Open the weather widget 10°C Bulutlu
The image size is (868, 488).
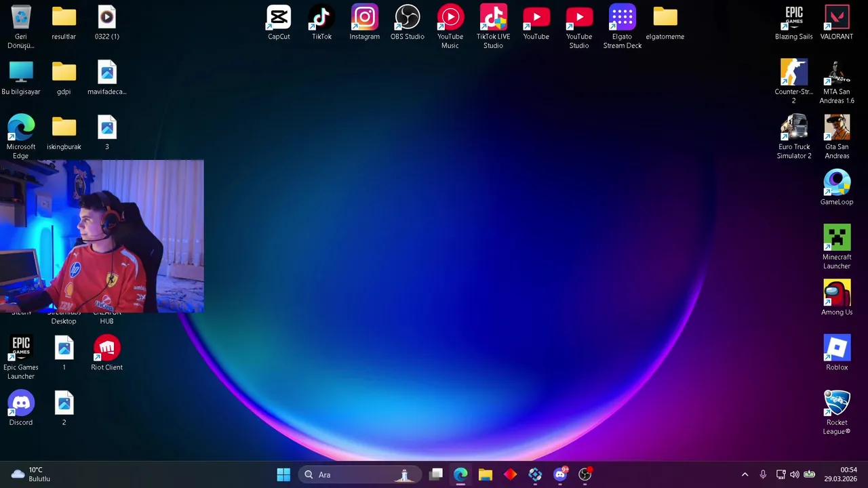coord(31,474)
